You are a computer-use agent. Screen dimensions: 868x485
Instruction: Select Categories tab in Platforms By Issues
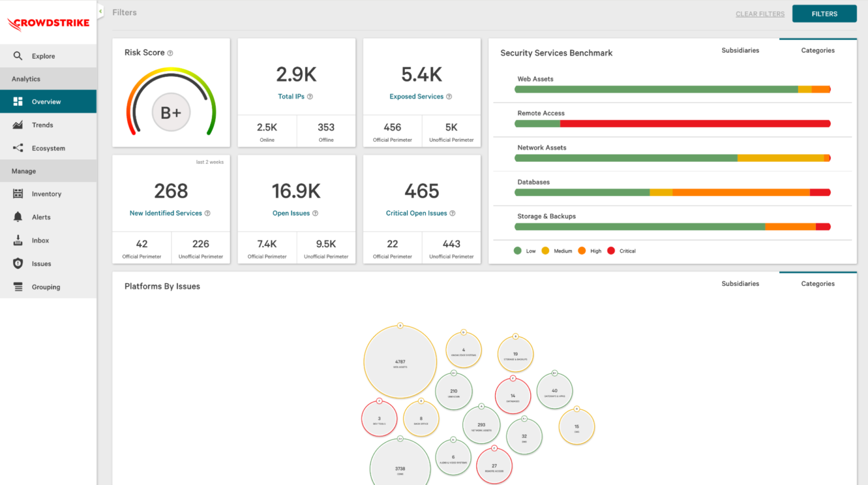pyautogui.click(x=818, y=283)
